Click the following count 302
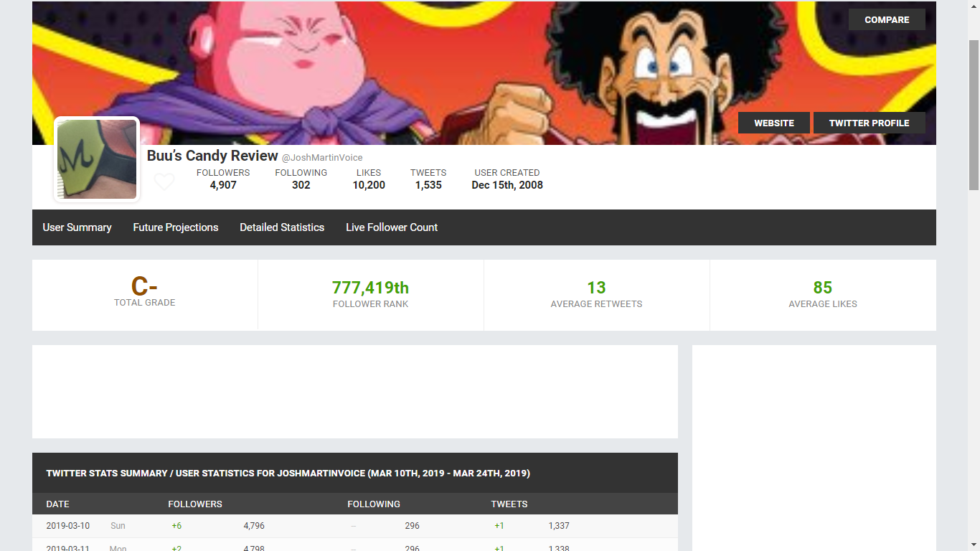This screenshot has height=551, width=980. pyautogui.click(x=301, y=185)
